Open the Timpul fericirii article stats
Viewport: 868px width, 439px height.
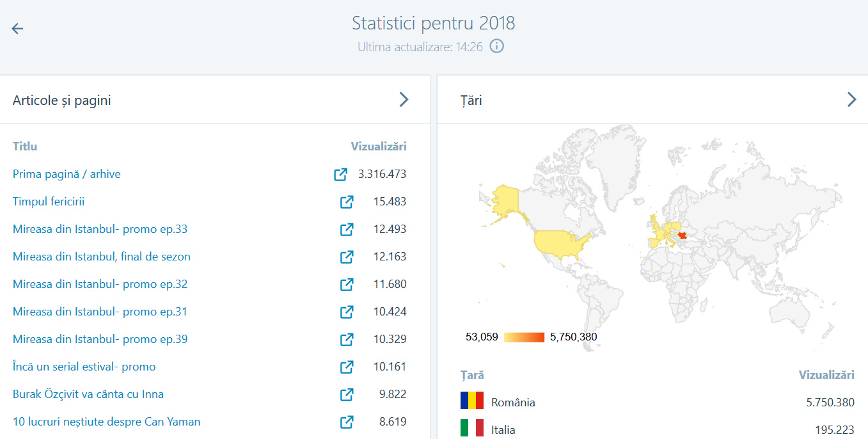[49, 202]
